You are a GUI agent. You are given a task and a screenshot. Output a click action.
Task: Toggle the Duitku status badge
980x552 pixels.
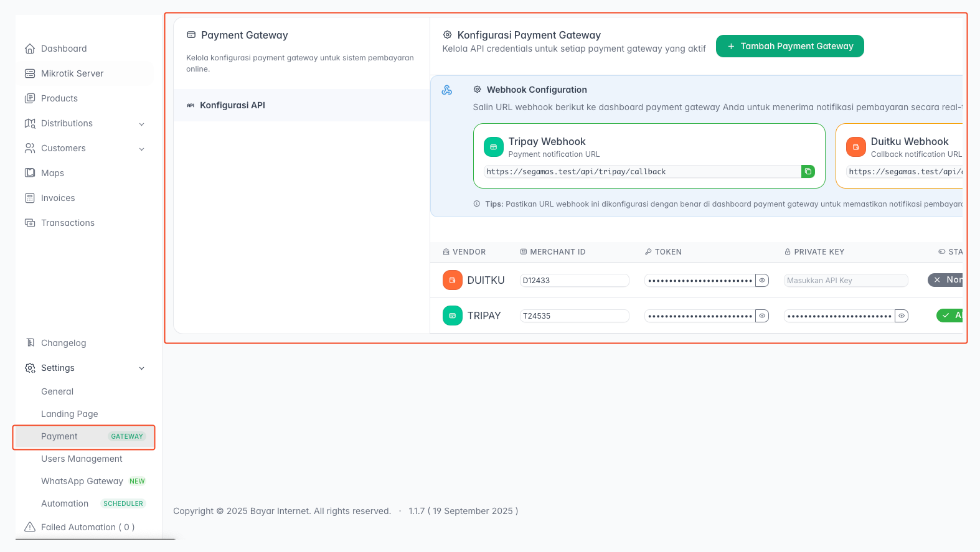click(946, 280)
